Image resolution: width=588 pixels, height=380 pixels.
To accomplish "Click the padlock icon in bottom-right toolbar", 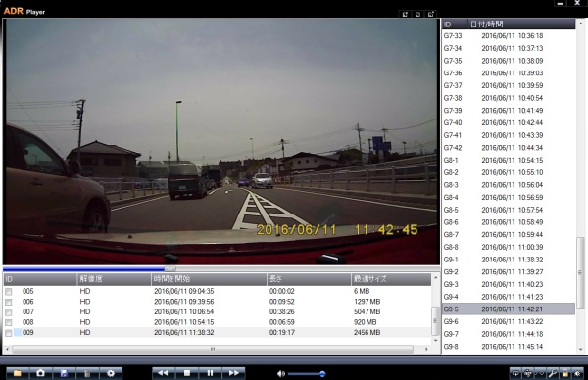I will point(564,373).
